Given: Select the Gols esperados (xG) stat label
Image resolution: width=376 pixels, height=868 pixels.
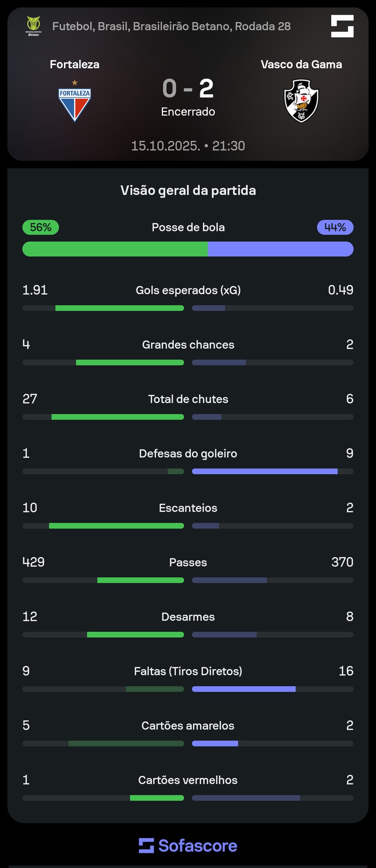Looking at the screenshot, I should 188,290.
